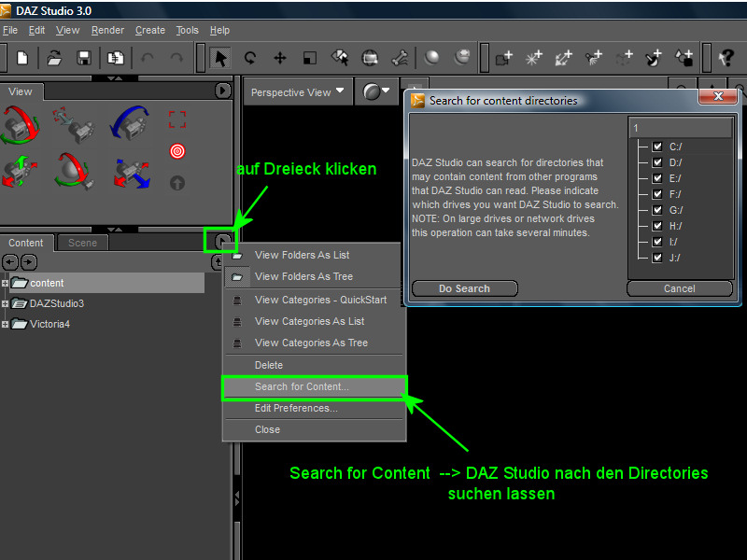Undo the last action with Undo arrow
This screenshot has width=747, height=560.
pyautogui.click(x=148, y=58)
